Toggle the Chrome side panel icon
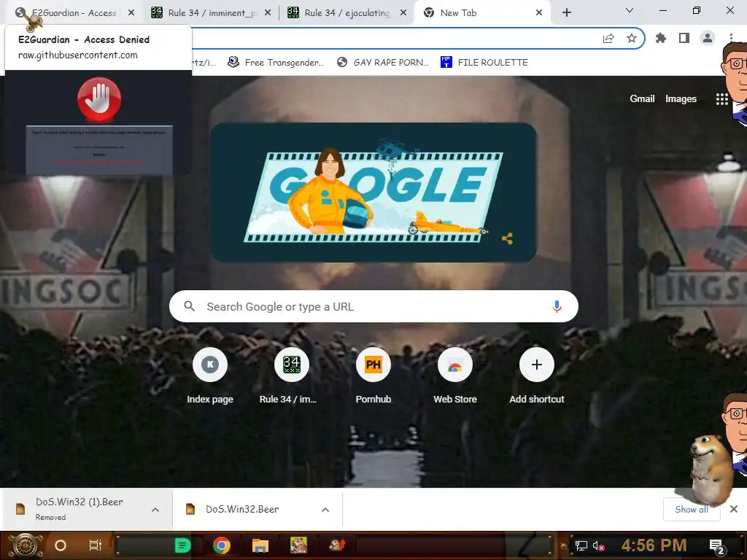Viewport: 747px width, 560px height. (684, 38)
